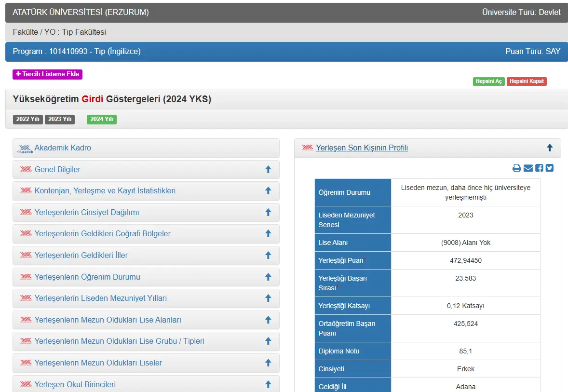Expand Yerleşenlerin Mezun Oldukları Lise Grubu / Tipleri arrow

point(268,341)
